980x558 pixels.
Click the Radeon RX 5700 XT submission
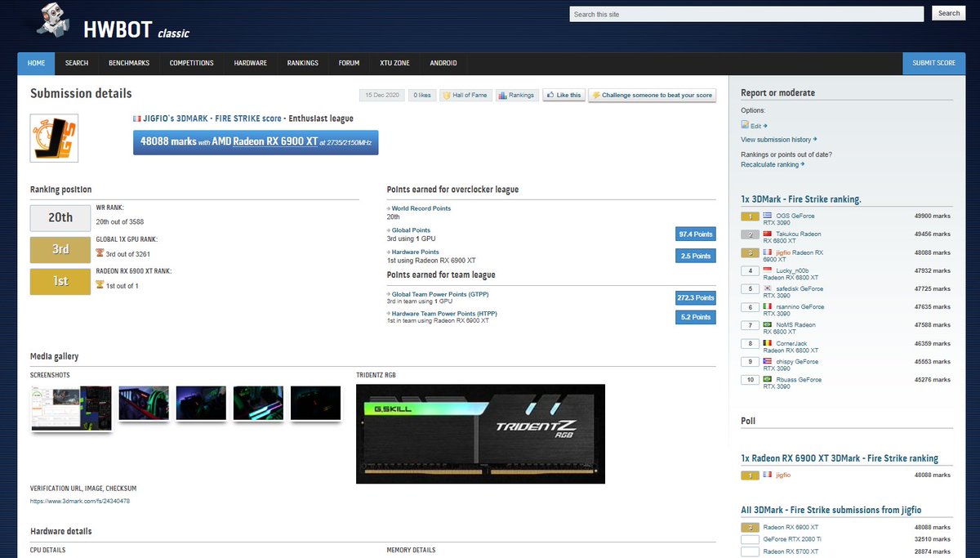790,551
